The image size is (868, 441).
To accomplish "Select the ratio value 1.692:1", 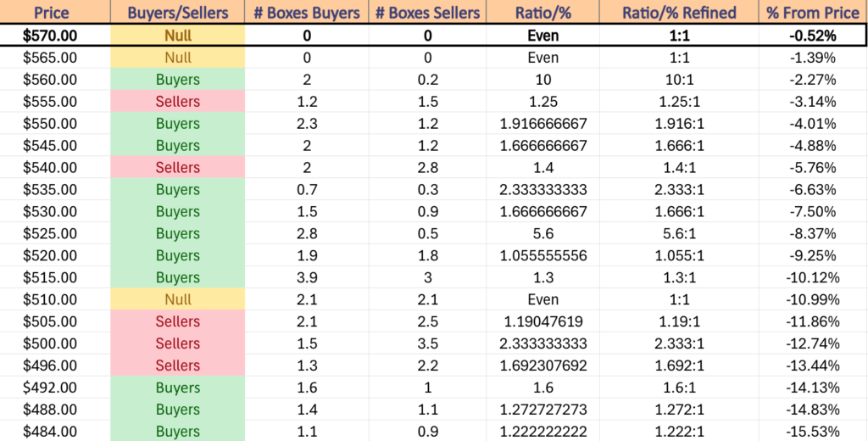I will tap(679, 366).
